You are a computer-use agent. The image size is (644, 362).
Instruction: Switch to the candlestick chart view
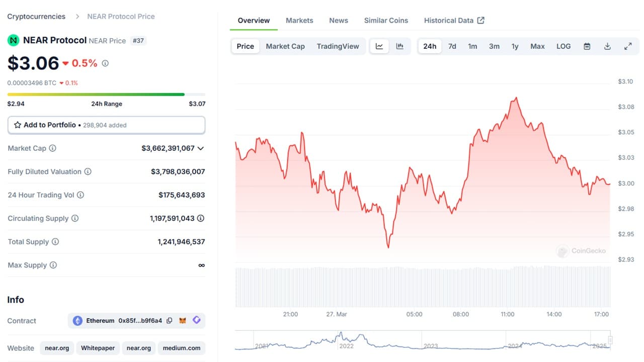point(400,46)
